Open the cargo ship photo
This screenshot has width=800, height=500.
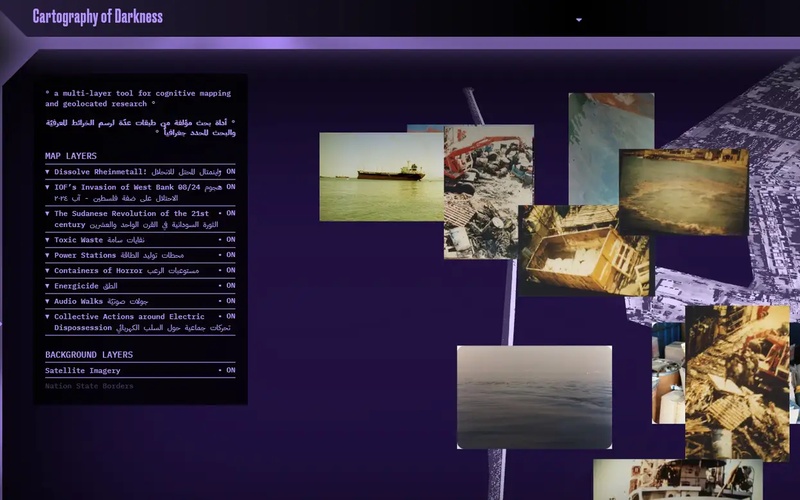click(x=380, y=177)
